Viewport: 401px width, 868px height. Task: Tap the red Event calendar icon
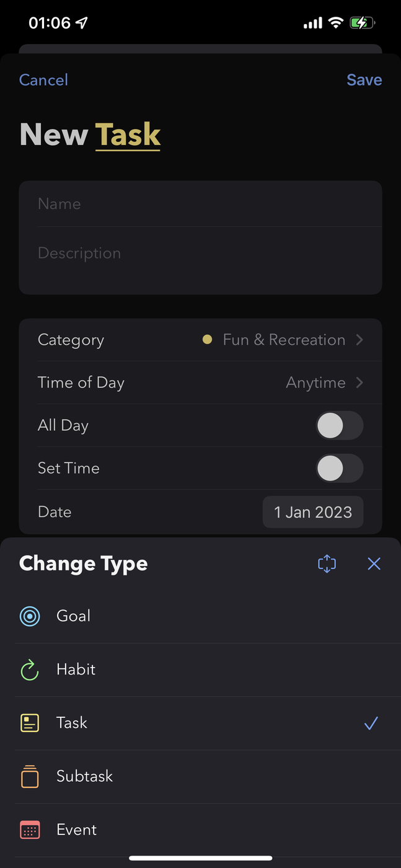tap(30, 830)
